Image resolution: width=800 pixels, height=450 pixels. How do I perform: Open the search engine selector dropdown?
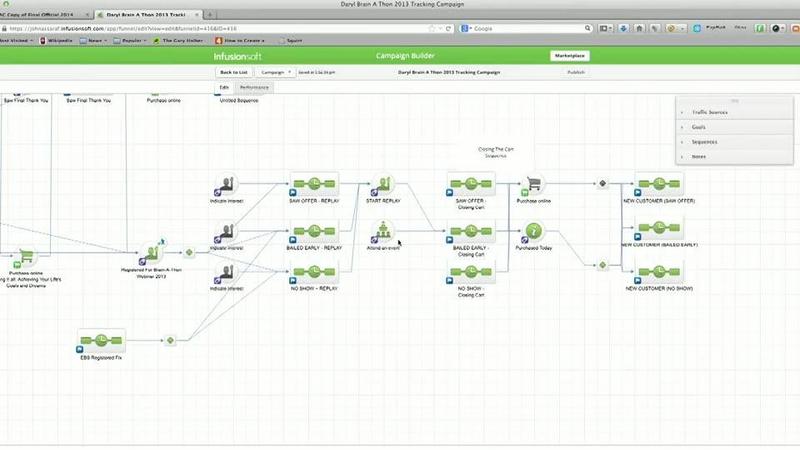466,29
